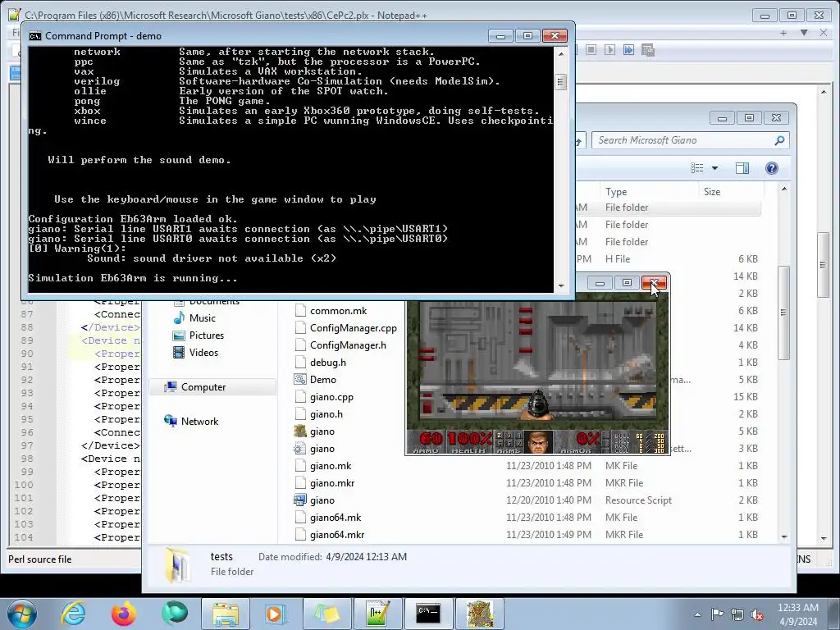Click the Command Prompt window title icon
Screen dimensions: 840x630
click(34, 36)
